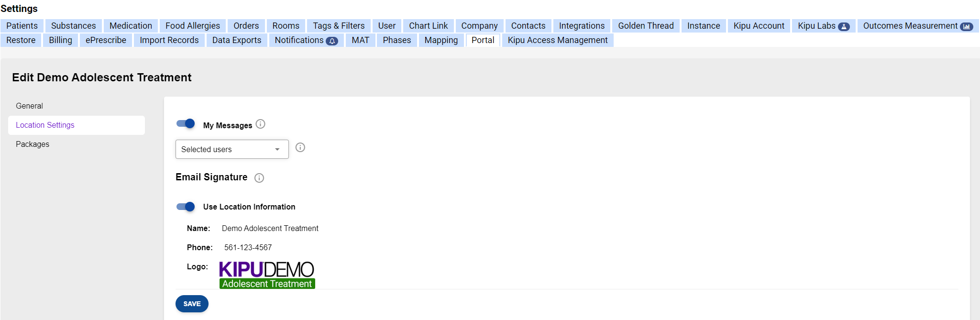Go to the Integrations tab

[581, 26]
